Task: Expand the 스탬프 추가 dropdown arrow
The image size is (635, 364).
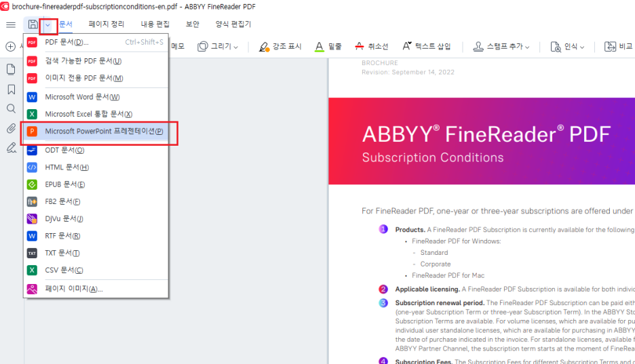Action: pos(527,47)
